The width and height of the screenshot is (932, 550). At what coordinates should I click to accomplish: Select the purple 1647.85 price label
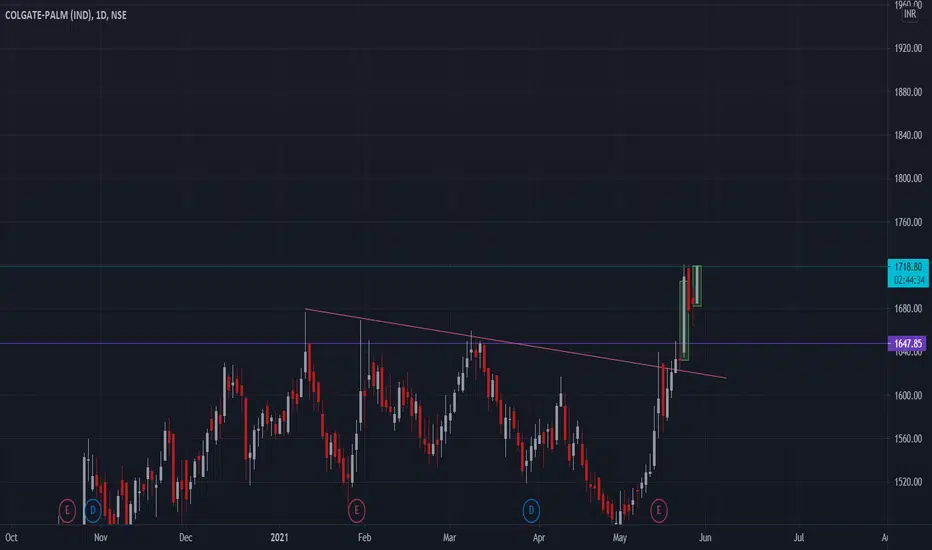[x=908, y=344]
